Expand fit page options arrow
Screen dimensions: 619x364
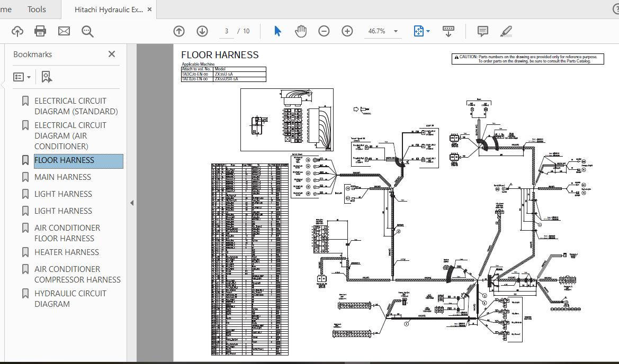click(428, 31)
